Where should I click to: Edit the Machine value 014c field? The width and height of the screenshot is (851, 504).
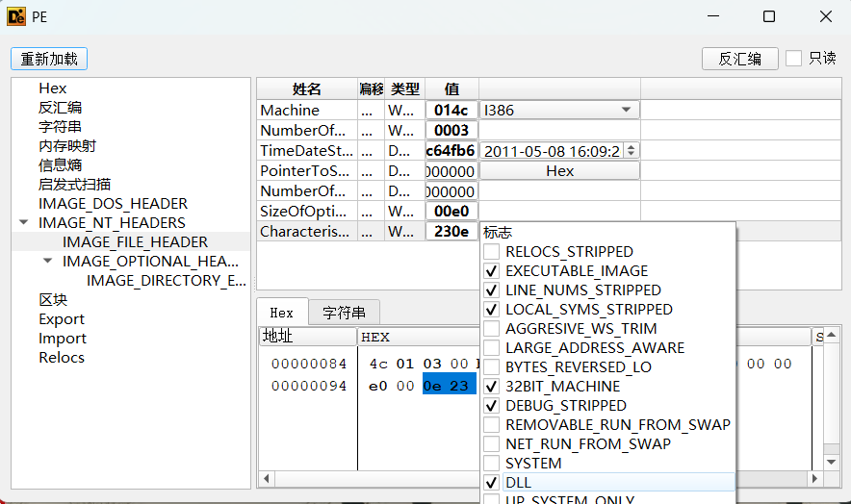point(451,111)
